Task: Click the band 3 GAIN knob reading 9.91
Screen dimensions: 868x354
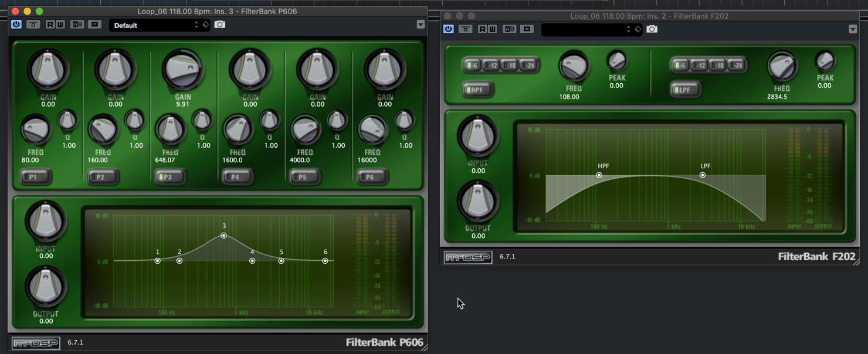Action: pos(182,70)
